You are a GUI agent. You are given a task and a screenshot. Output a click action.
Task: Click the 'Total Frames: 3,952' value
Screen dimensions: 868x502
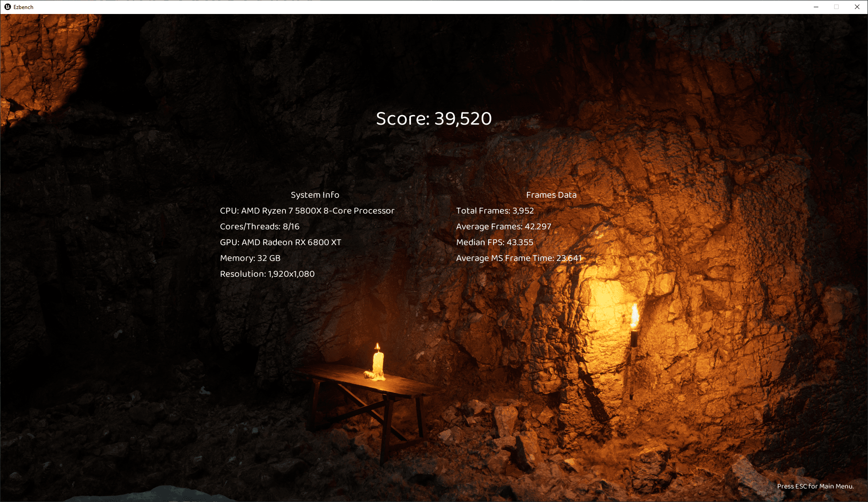(x=495, y=211)
